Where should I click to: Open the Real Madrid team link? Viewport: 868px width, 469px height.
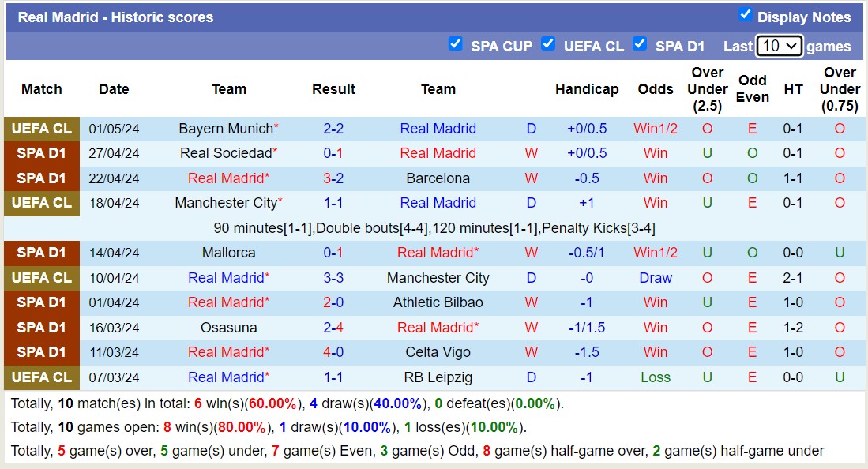pos(438,128)
